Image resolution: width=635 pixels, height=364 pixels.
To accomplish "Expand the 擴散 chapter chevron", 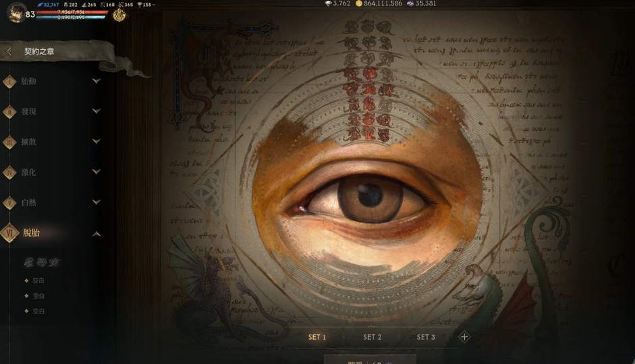I will click(x=96, y=142).
